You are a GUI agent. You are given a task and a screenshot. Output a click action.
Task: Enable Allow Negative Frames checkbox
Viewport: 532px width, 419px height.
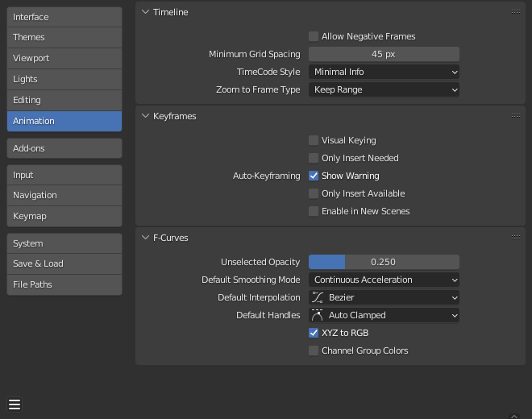314,36
